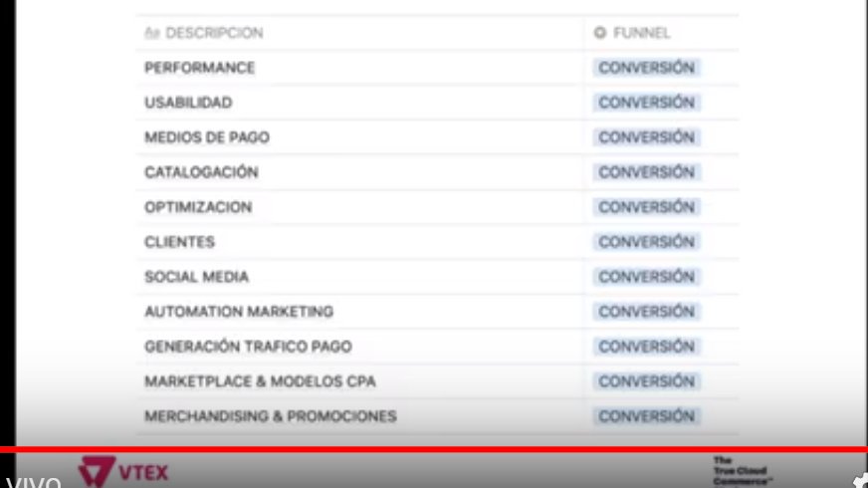Select the CATALOGACIÓN row title
Screen dimensions: 868x488
[x=201, y=171]
